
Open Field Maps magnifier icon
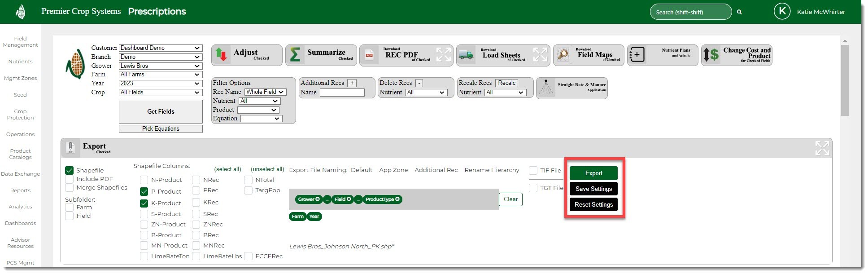tap(563, 55)
